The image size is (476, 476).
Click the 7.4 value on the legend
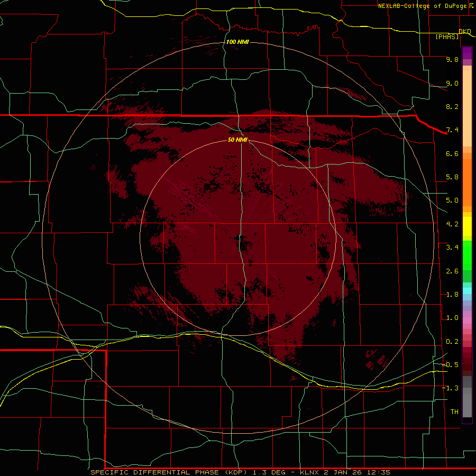[452, 130]
